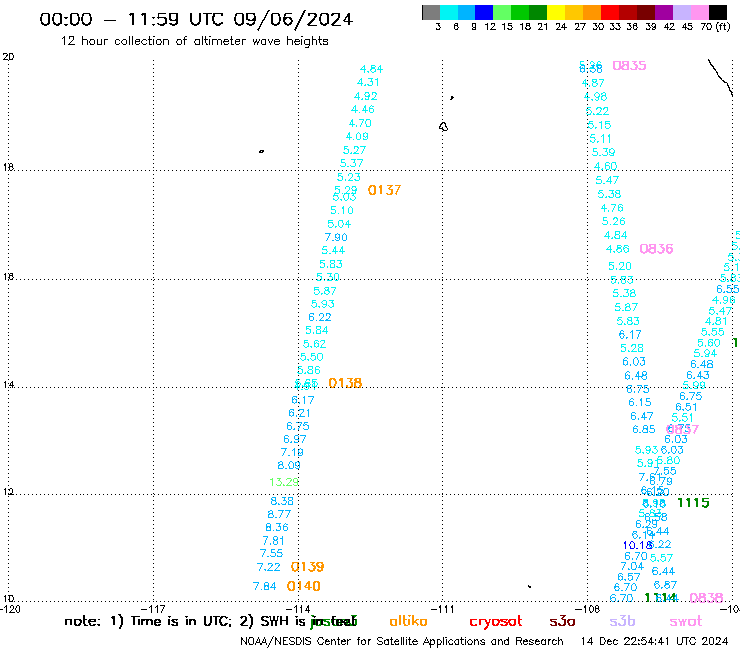Click the wave height reading 8.09

(x=289, y=465)
